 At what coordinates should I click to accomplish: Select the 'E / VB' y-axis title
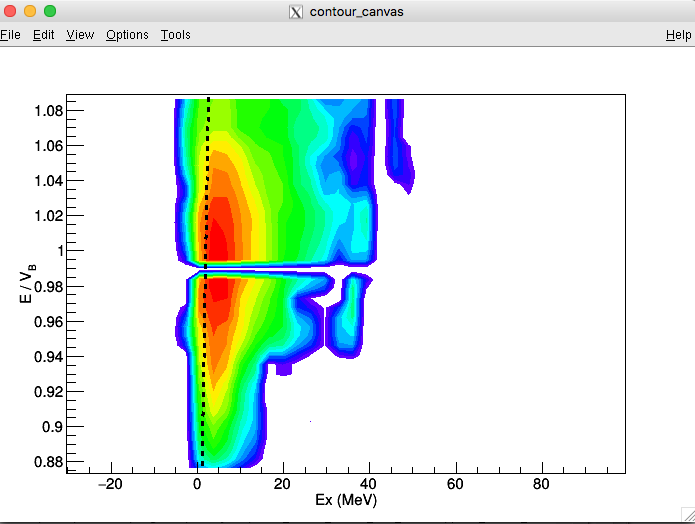(27, 284)
